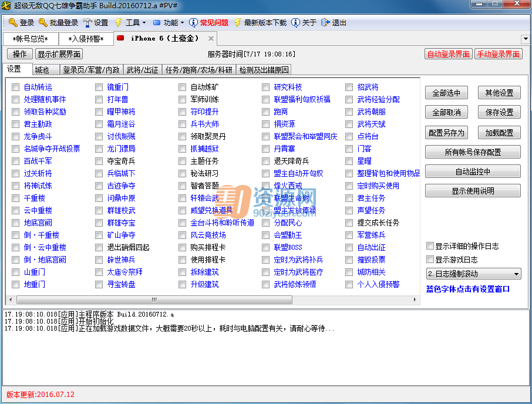Click the 全部选中 button
The height and width of the screenshot is (404, 532).
click(446, 93)
